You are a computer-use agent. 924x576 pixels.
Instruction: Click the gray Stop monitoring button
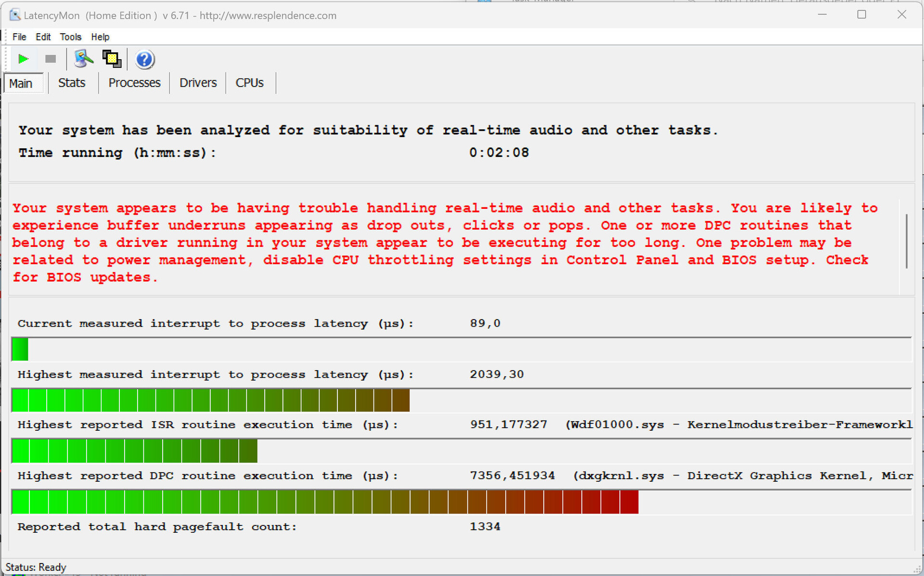[51, 59]
